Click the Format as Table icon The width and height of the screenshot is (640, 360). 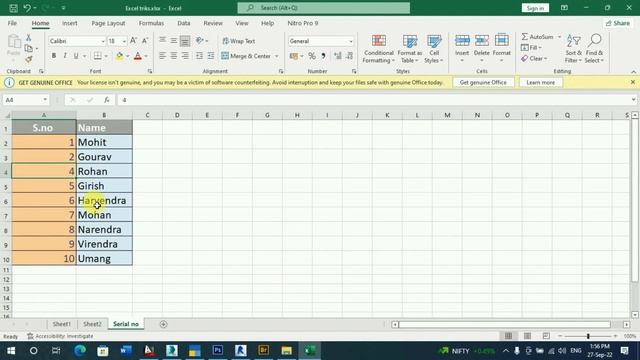pos(409,41)
